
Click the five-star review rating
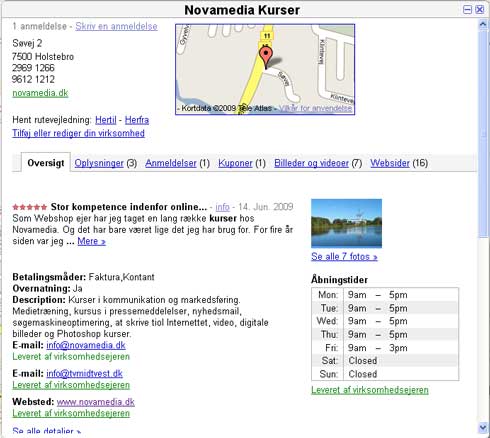30,207
